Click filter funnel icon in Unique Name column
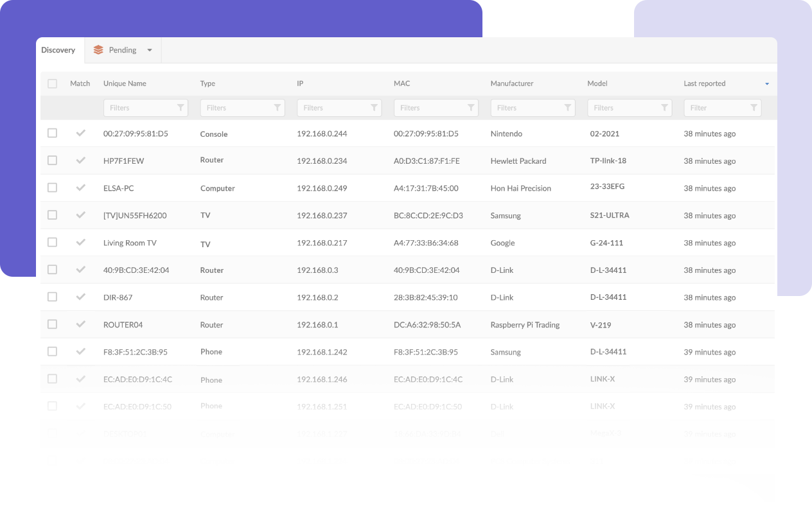This screenshot has width=812, height=506. tap(181, 108)
